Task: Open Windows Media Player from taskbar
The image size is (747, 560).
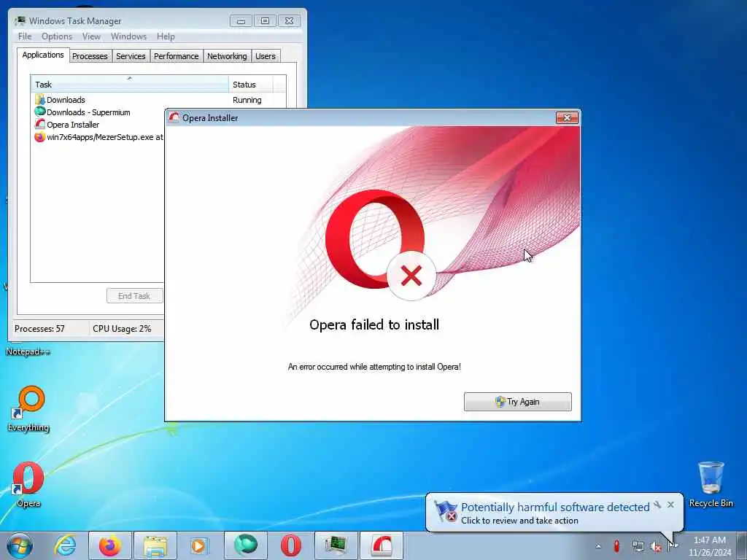Action: click(x=200, y=545)
